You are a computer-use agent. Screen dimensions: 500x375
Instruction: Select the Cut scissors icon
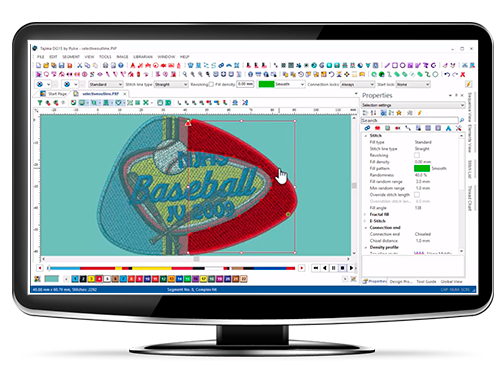[80, 65]
